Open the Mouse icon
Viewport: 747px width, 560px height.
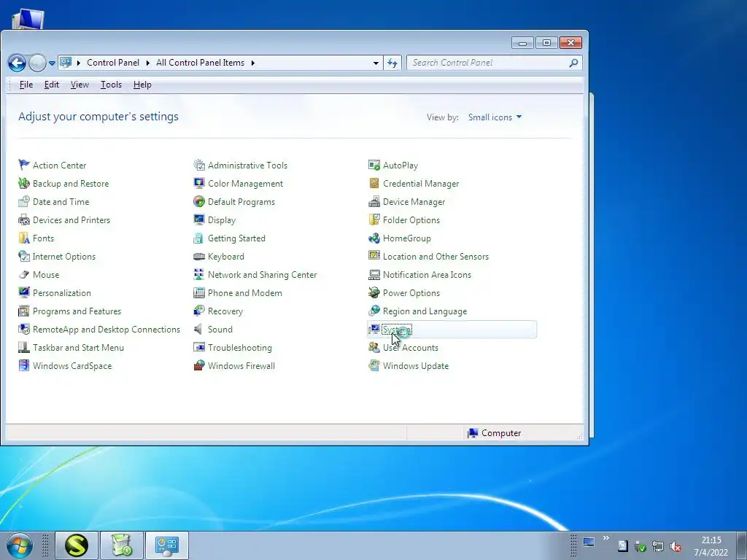[24, 274]
